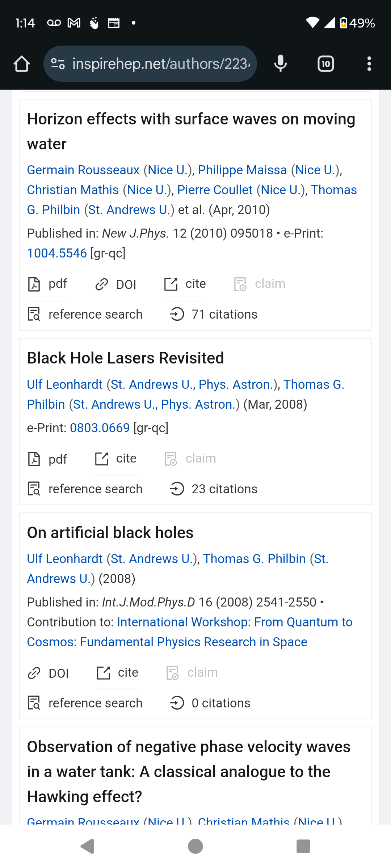391x868 pixels.
Task: Open St. Andrews U., Phys. Astron. after Ulf Leonhardt
Action: 192,384
